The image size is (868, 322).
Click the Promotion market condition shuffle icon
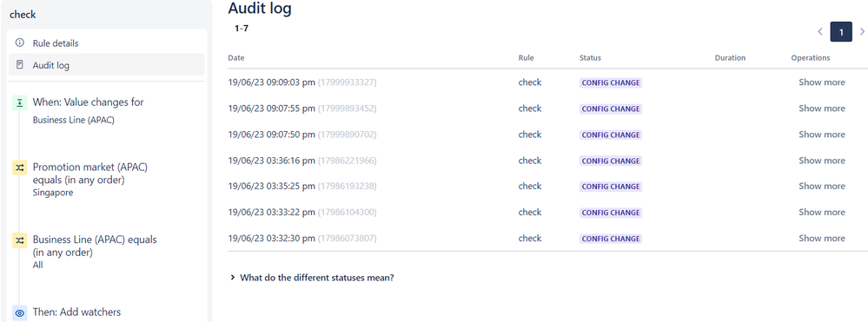pyautogui.click(x=20, y=168)
